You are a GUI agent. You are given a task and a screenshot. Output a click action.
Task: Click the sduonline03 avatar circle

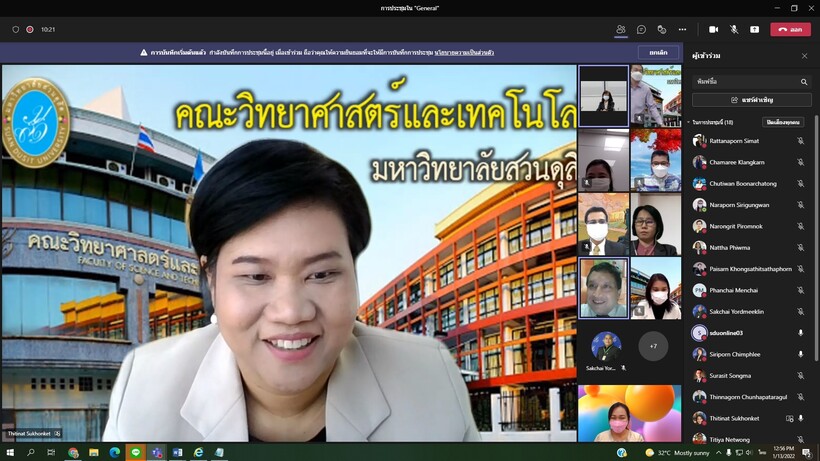point(699,333)
